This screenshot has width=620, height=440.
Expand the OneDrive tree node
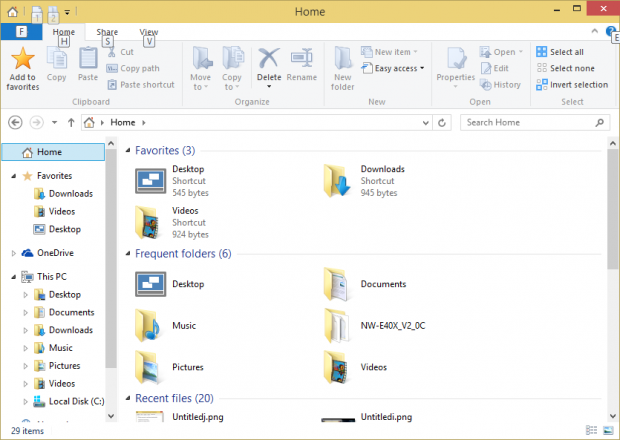click(x=13, y=253)
